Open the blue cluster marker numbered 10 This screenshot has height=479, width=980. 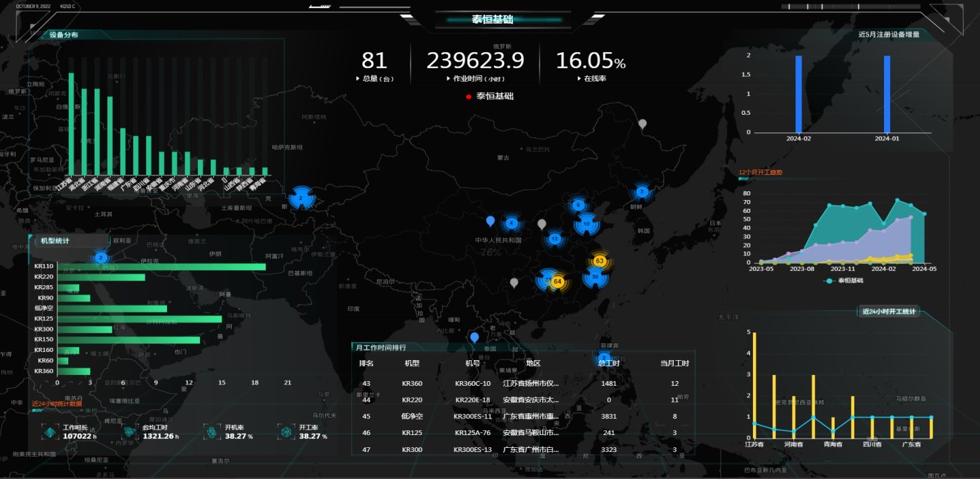click(x=586, y=224)
